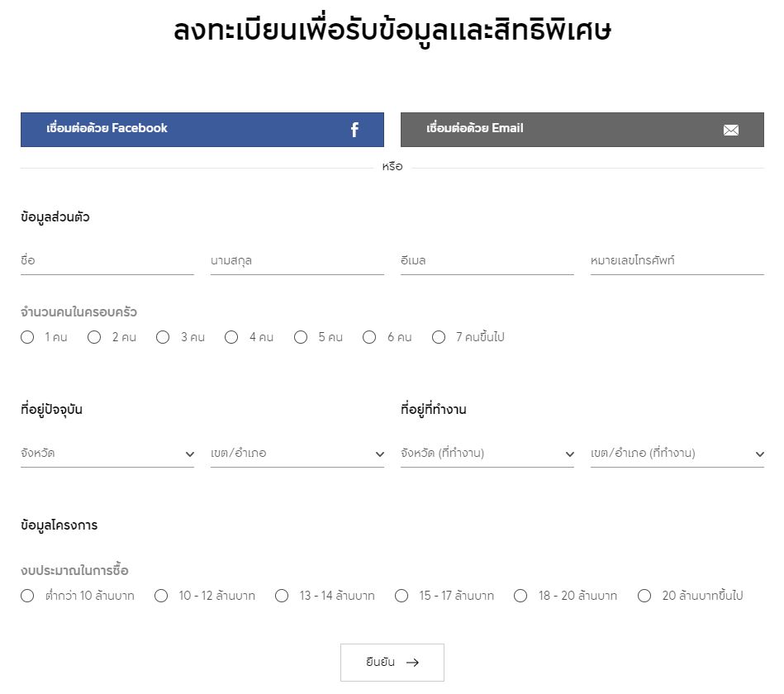Click the Email envelope icon
Viewport: 784px width, 694px height.
[730, 130]
